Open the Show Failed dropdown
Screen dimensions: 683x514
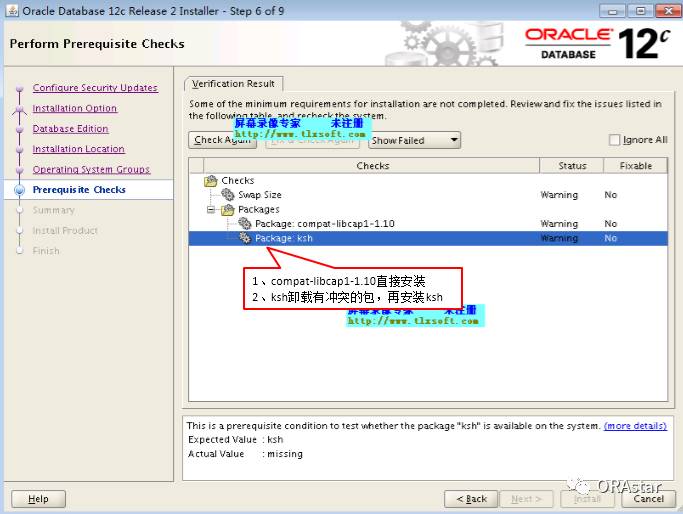[414, 140]
